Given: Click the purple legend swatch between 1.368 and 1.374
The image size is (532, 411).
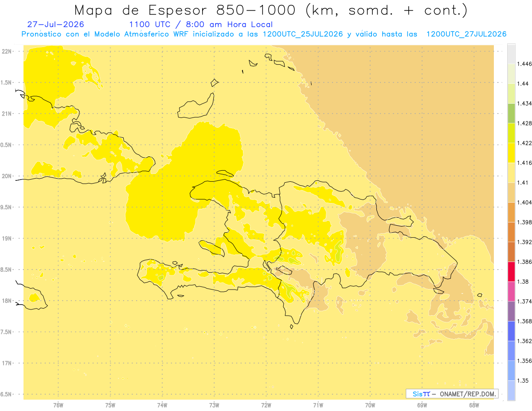Looking at the screenshot, I should point(511,311).
